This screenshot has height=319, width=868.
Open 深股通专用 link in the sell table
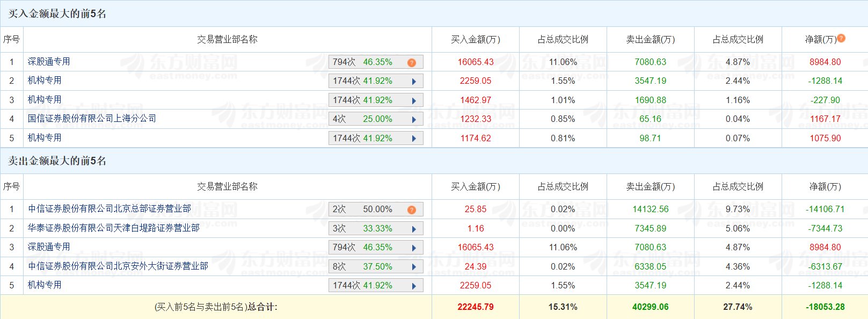49,247
